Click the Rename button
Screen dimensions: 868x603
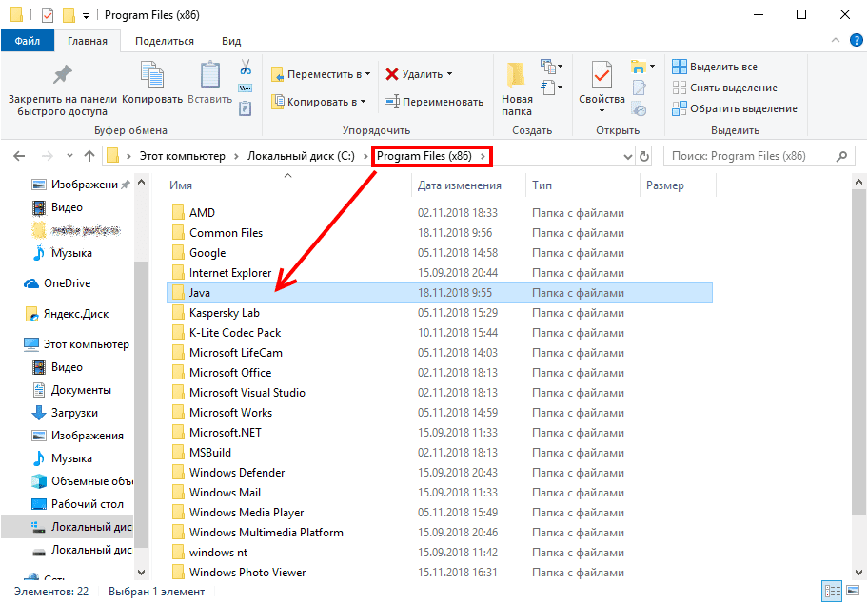point(434,102)
